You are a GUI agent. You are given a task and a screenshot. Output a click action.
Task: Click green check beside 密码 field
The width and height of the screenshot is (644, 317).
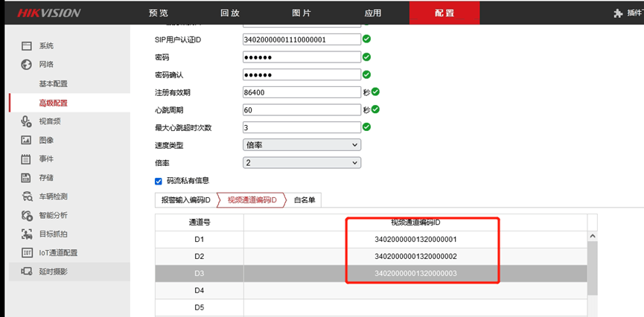(x=366, y=57)
